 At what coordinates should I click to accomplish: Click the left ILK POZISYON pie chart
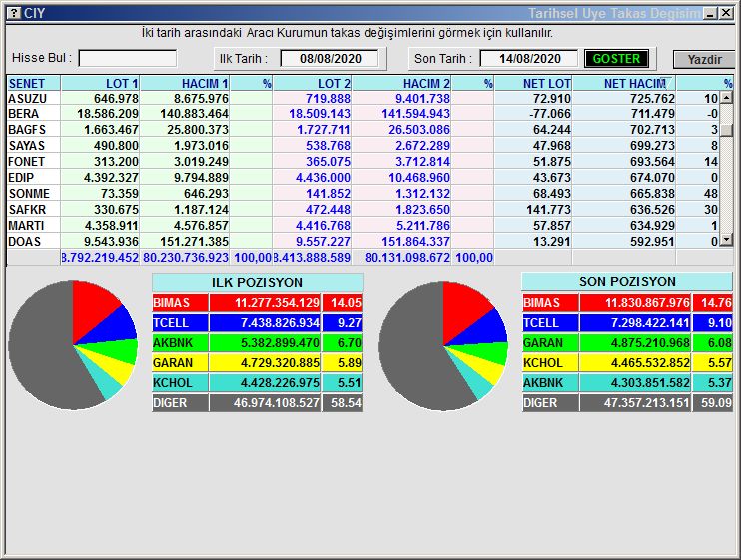pyautogui.click(x=73, y=345)
